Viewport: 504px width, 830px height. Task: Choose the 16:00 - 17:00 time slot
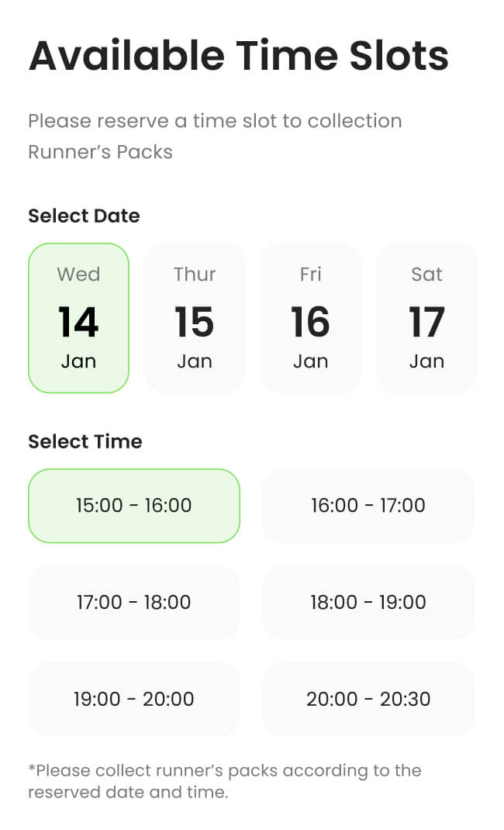pos(368,506)
